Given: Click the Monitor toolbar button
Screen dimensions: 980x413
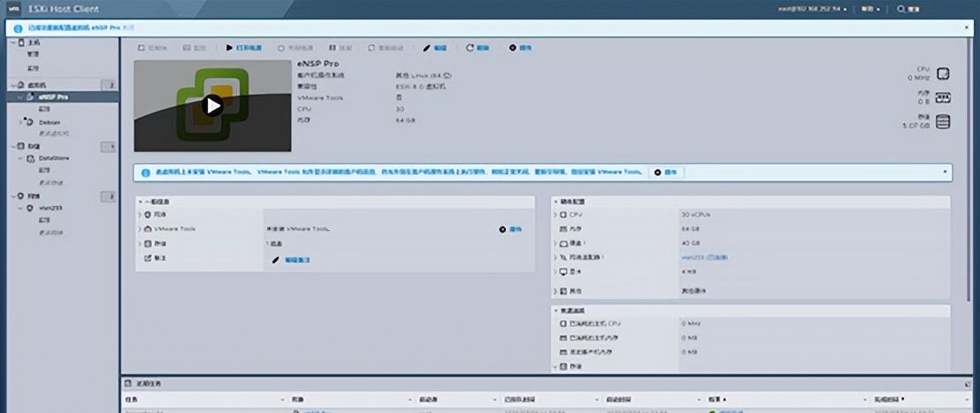Looking at the screenshot, I should 195,48.
